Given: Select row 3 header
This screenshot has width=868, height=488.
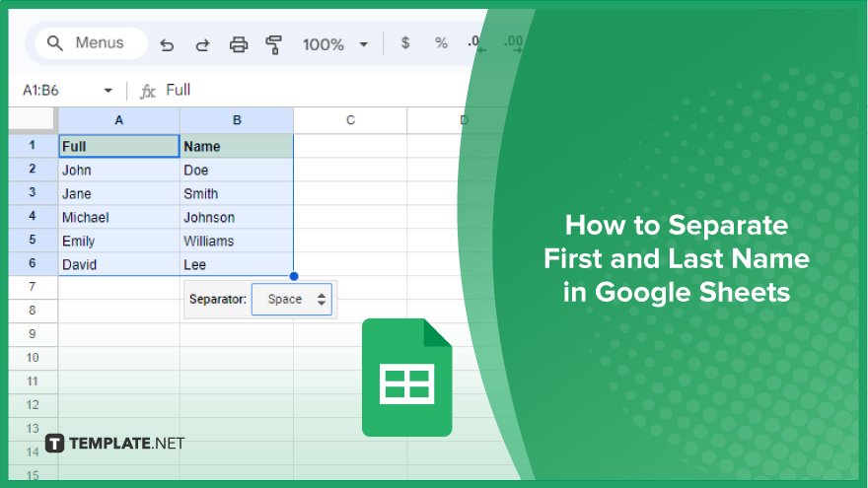Looking at the screenshot, I should pyautogui.click(x=33, y=193).
